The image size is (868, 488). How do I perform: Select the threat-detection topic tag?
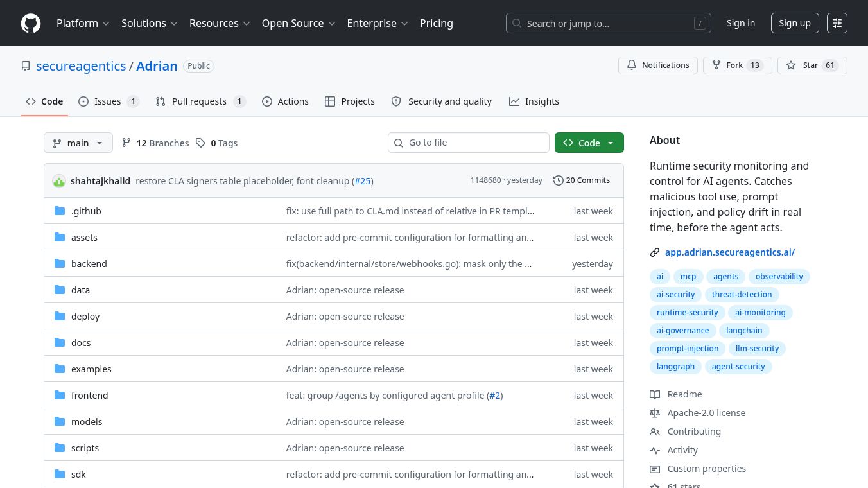pyautogui.click(x=742, y=295)
